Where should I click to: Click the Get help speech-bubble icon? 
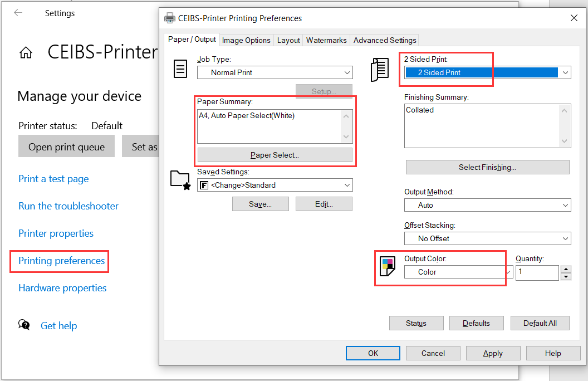click(x=25, y=325)
